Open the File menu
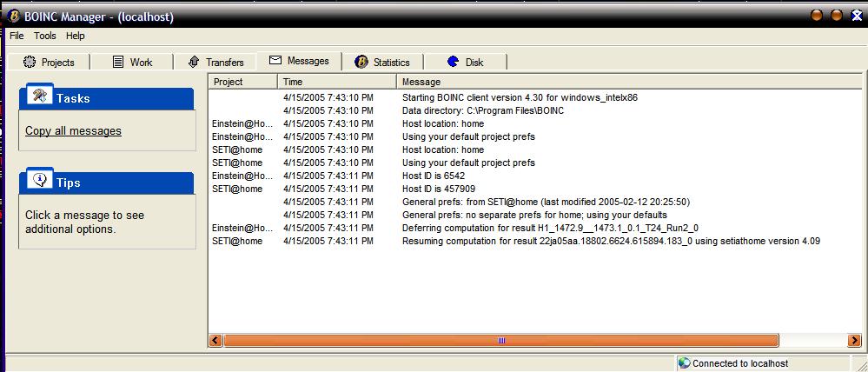The width and height of the screenshot is (868, 372). click(17, 36)
